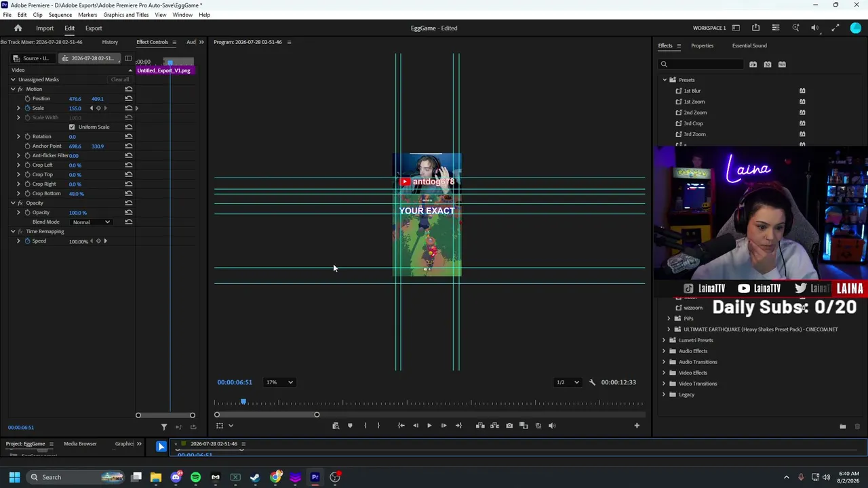The height and width of the screenshot is (488, 868).
Task: Click the Quick Export share icon
Action: pyautogui.click(x=755, y=28)
